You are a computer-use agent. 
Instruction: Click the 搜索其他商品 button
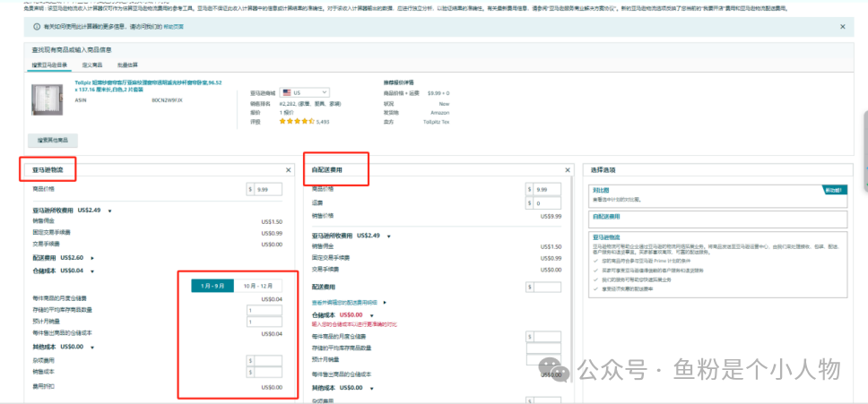(53, 141)
